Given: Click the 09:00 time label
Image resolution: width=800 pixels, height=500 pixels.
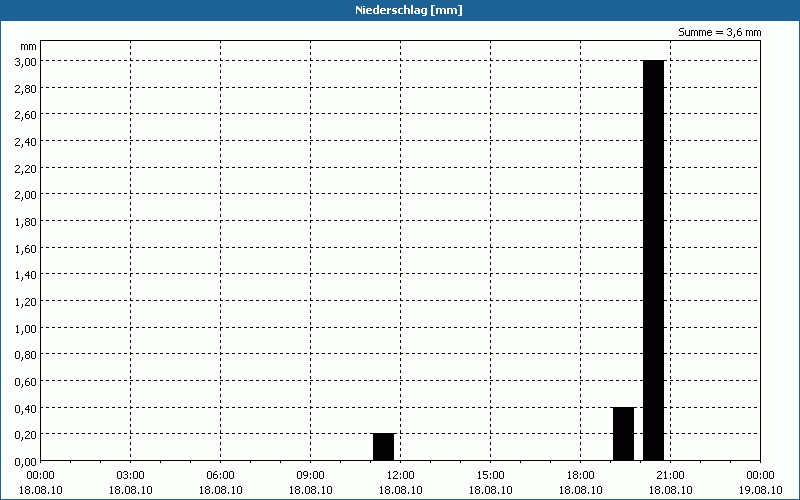Looking at the screenshot, I should click(x=311, y=476).
